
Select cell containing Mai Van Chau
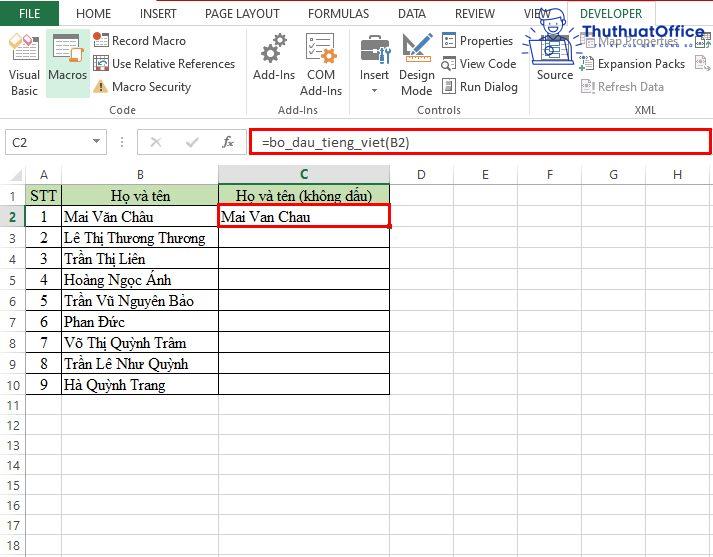(x=304, y=216)
